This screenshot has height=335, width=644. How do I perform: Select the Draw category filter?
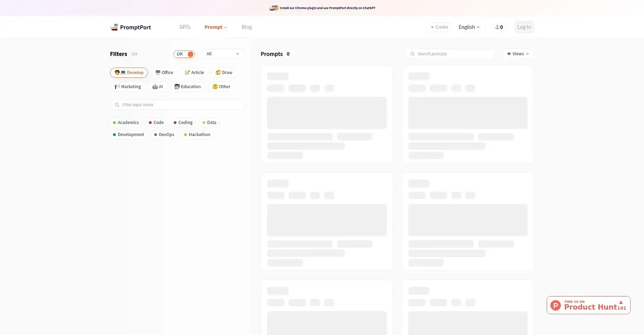tap(224, 73)
